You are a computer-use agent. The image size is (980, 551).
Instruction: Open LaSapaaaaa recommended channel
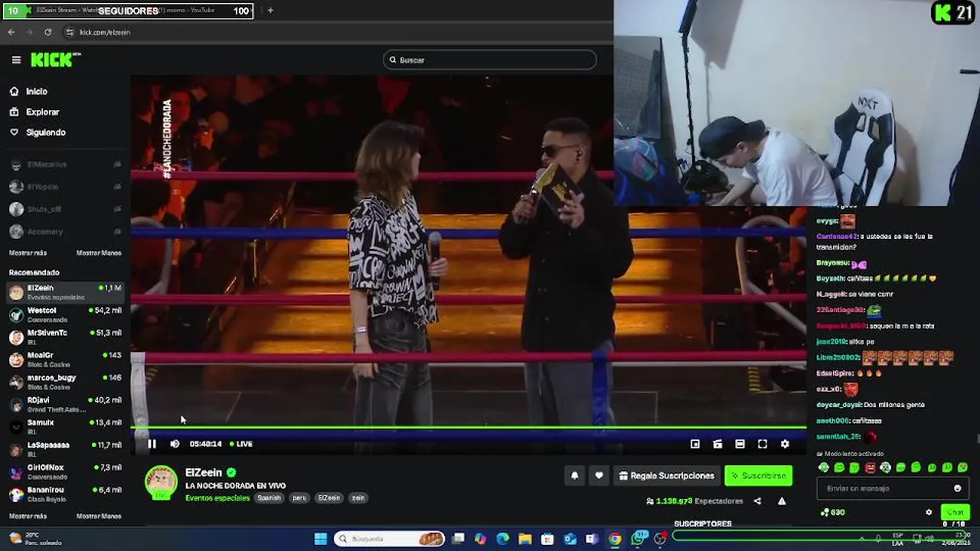point(65,448)
